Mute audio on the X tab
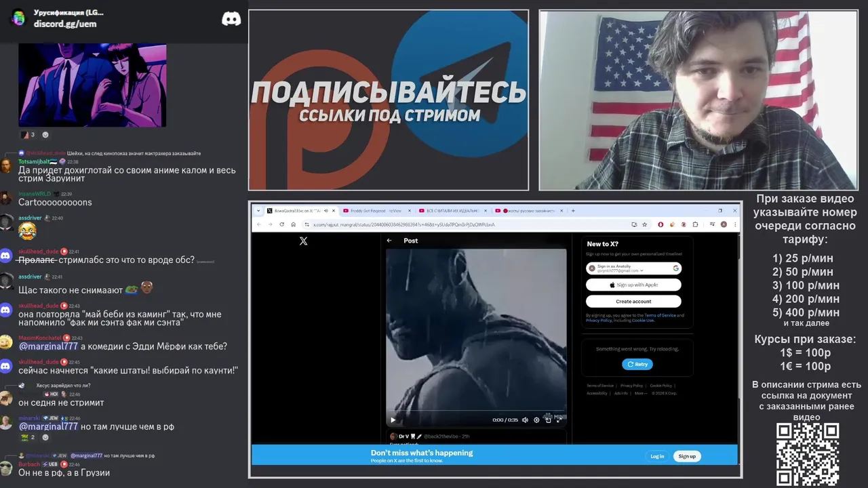 (x=326, y=211)
